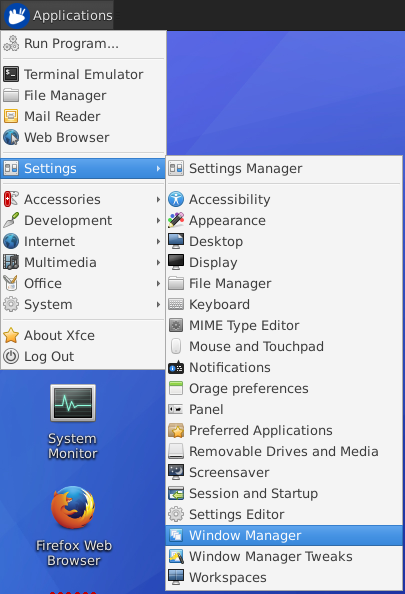The width and height of the screenshot is (405, 594).
Task: Click the Keyboard icon
Action: click(x=176, y=305)
